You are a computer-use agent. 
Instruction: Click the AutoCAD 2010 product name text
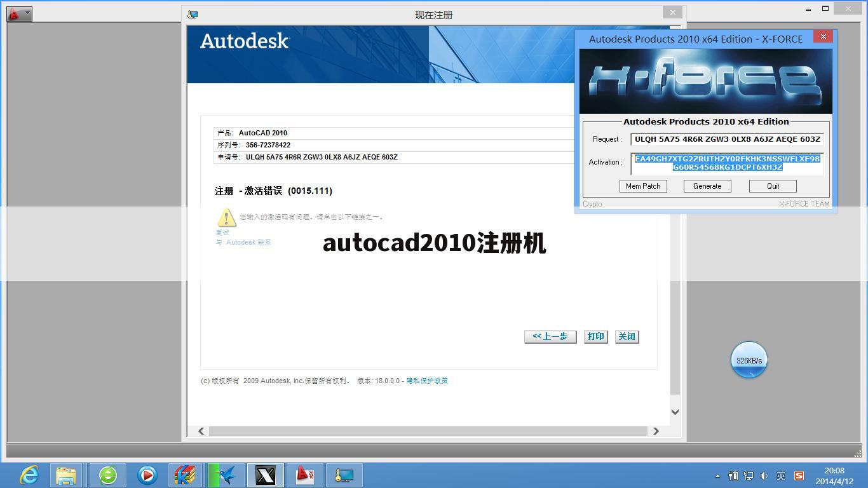[263, 133]
